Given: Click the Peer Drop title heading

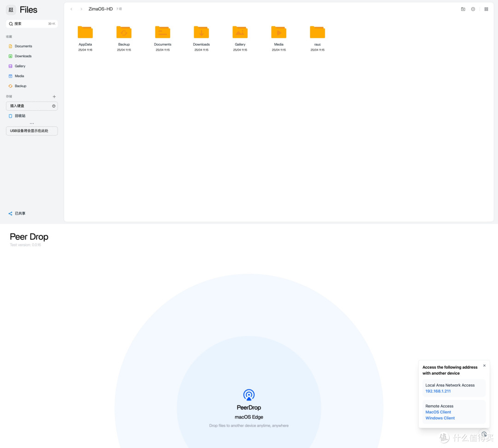Looking at the screenshot, I should point(29,237).
